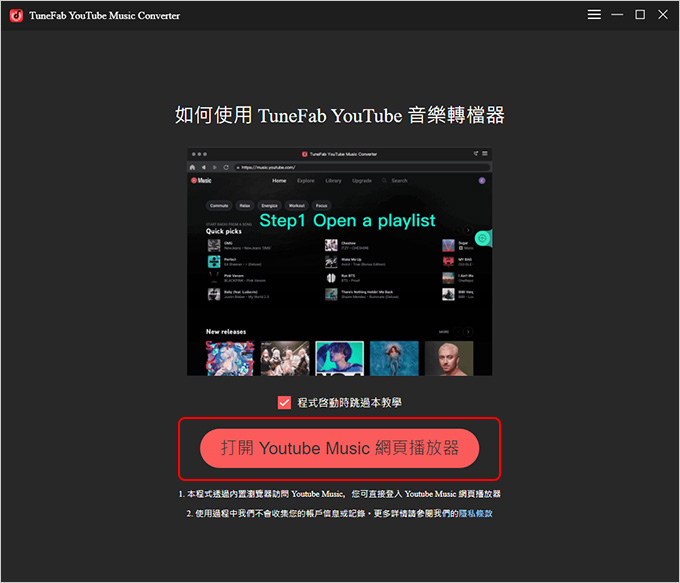Click the label 程式啓動時跳過本教學
The width and height of the screenshot is (680, 583).
tap(349, 403)
